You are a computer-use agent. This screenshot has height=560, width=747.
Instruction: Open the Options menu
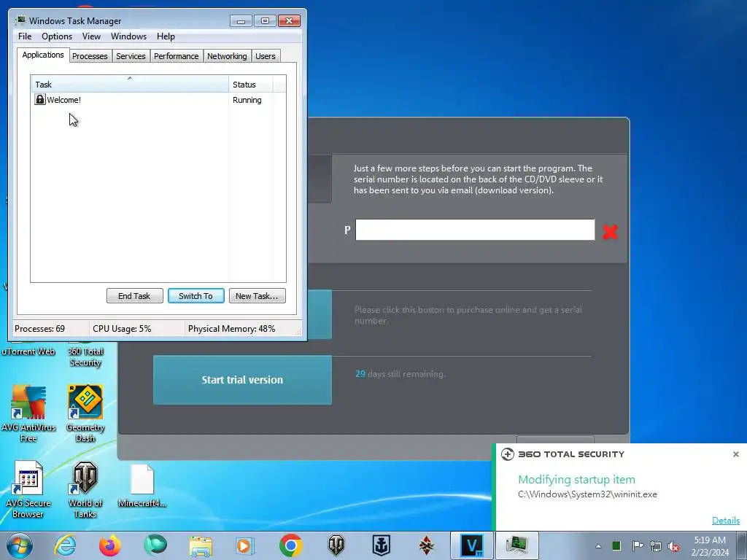57,36
